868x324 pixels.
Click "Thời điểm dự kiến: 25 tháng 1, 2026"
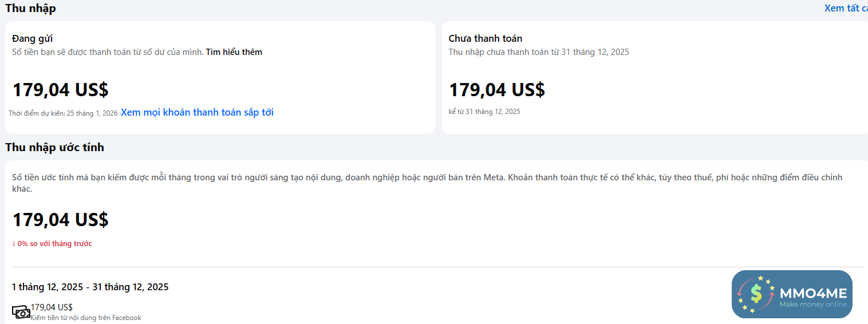click(x=63, y=113)
